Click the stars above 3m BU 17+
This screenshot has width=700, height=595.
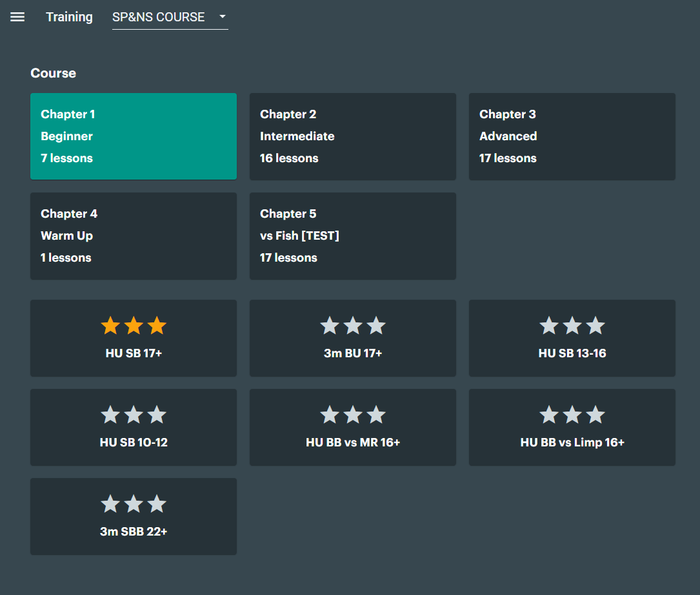[353, 325]
